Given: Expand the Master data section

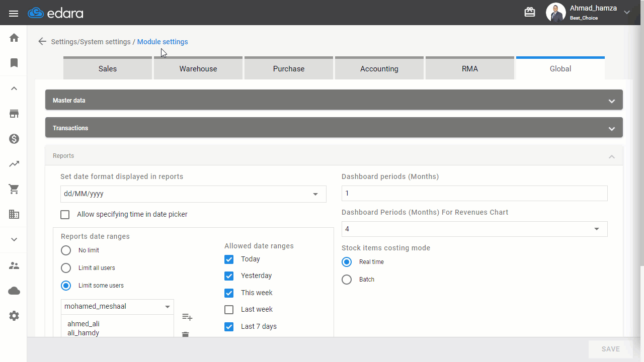Looking at the screenshot, I should point(334,100).
